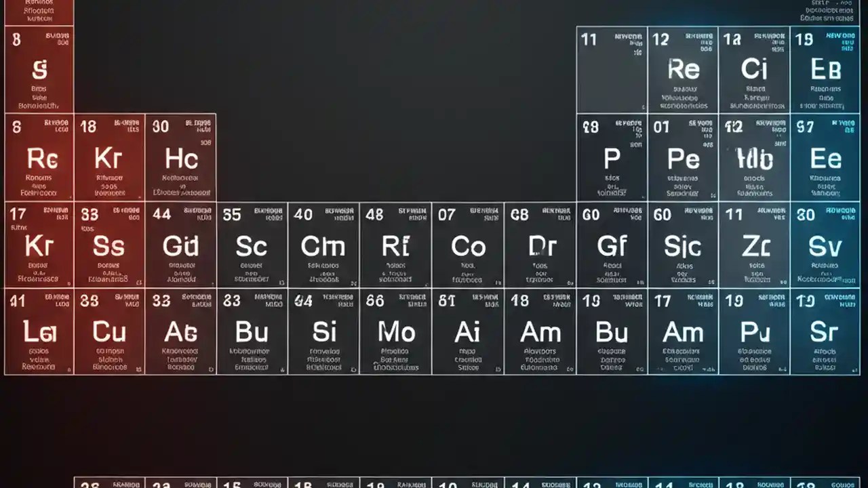Screen dimensions: 868x488
Task: Click the Mo tile numbered 66
Action: click(395, 332)
